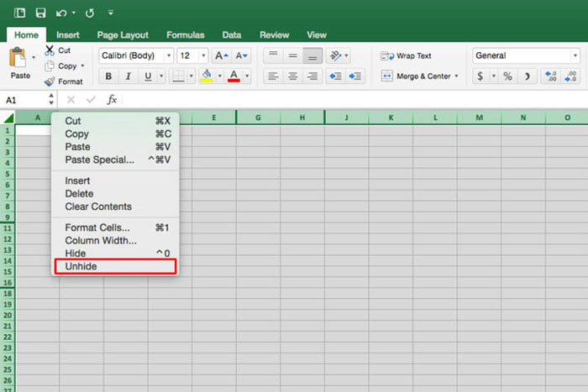588x392 pixels.
Task: Toggle Bold formatting
Action: click(x=108, y=76)
